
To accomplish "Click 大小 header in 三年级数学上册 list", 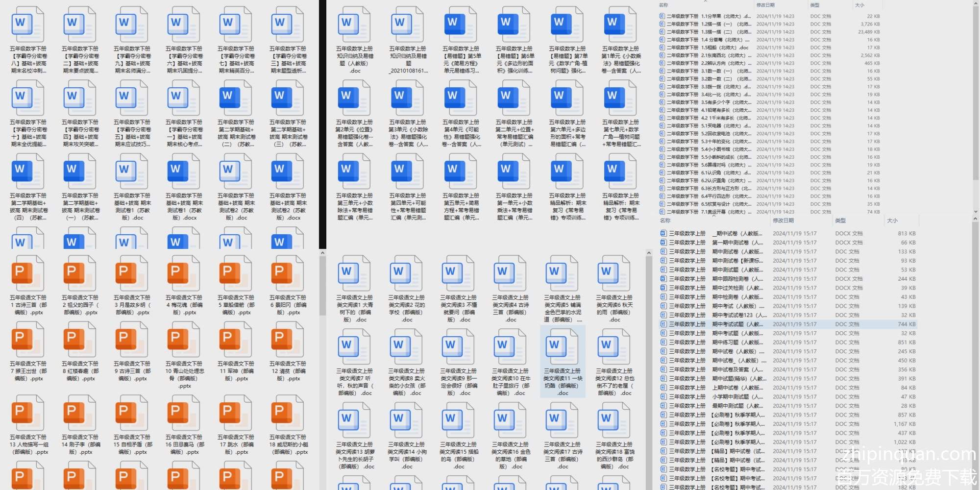I will tap(892, 220).
